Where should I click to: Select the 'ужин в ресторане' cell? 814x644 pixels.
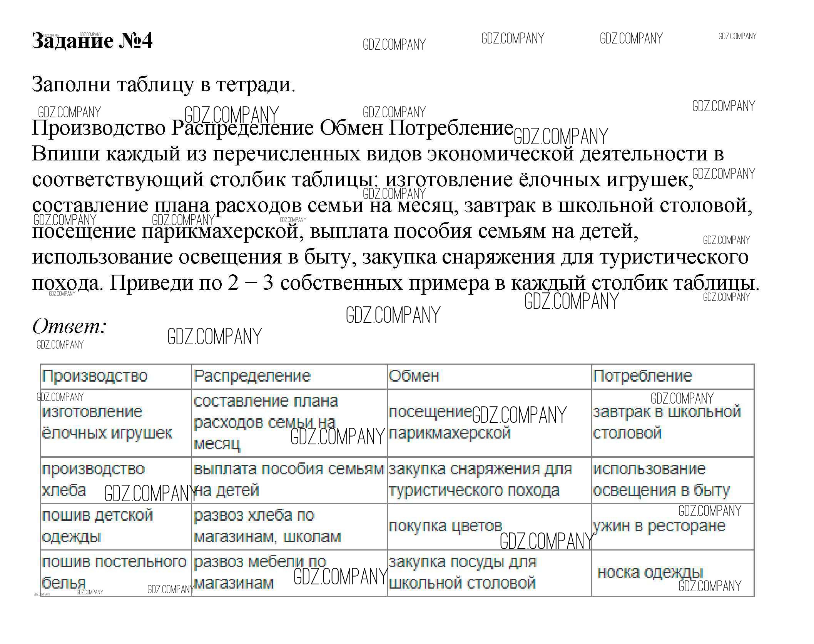659,526
